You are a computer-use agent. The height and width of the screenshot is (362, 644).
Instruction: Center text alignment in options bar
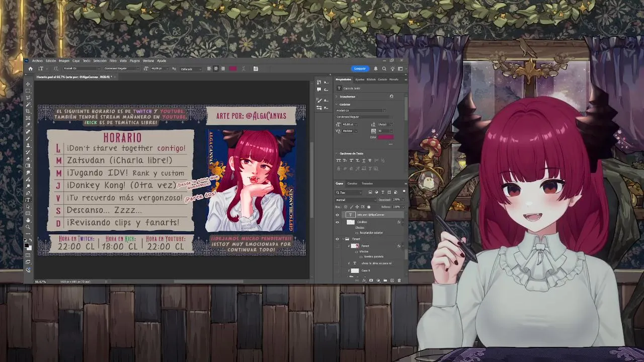(x=216, y=69)
